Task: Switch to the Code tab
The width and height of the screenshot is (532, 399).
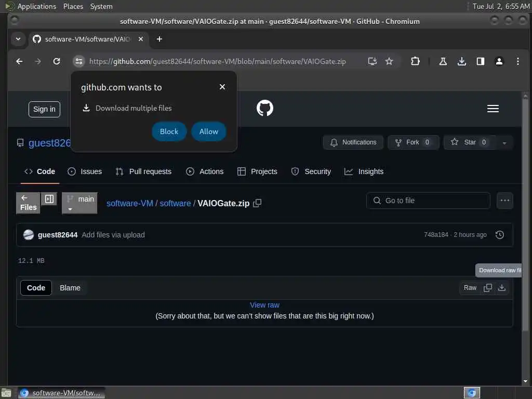Action: pos(39,171)
